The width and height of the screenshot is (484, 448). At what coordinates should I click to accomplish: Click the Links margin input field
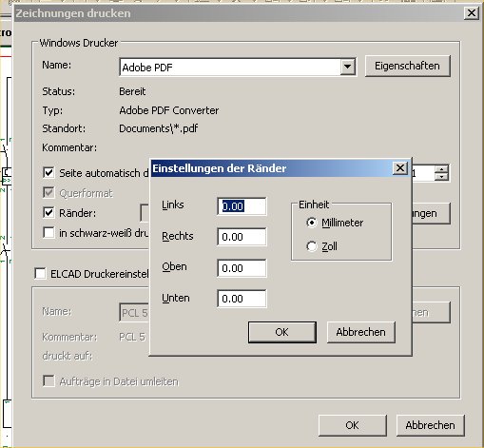(242, 206)
